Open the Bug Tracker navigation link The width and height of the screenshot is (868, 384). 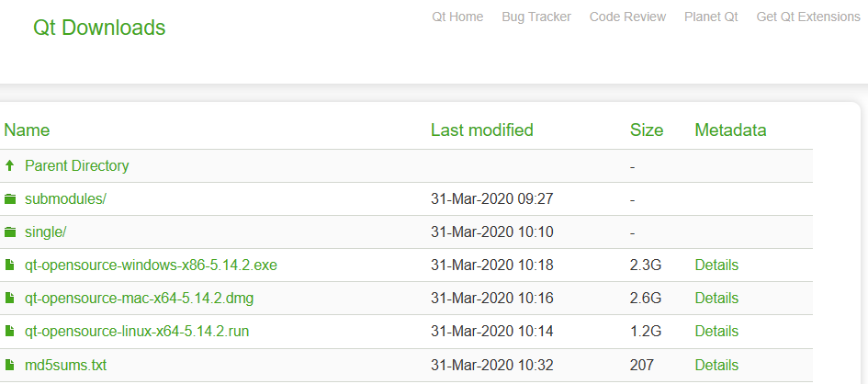(x=536, y=17)
